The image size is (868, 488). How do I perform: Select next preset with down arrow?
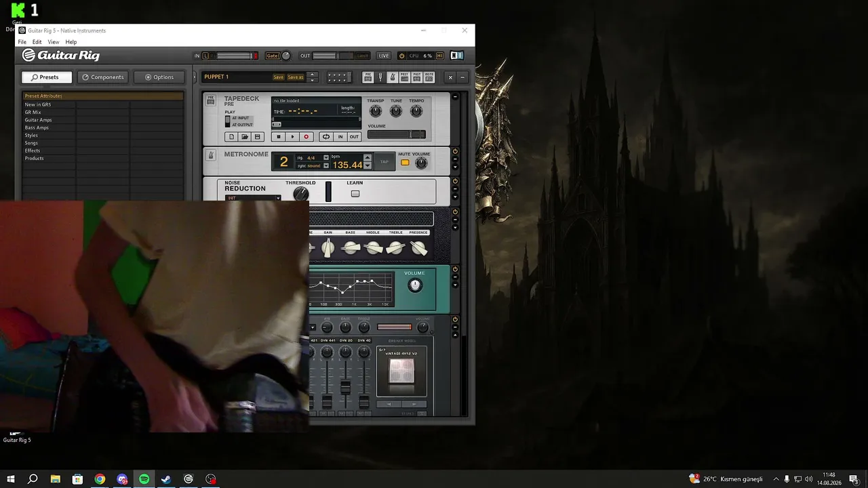pos(312,80)
